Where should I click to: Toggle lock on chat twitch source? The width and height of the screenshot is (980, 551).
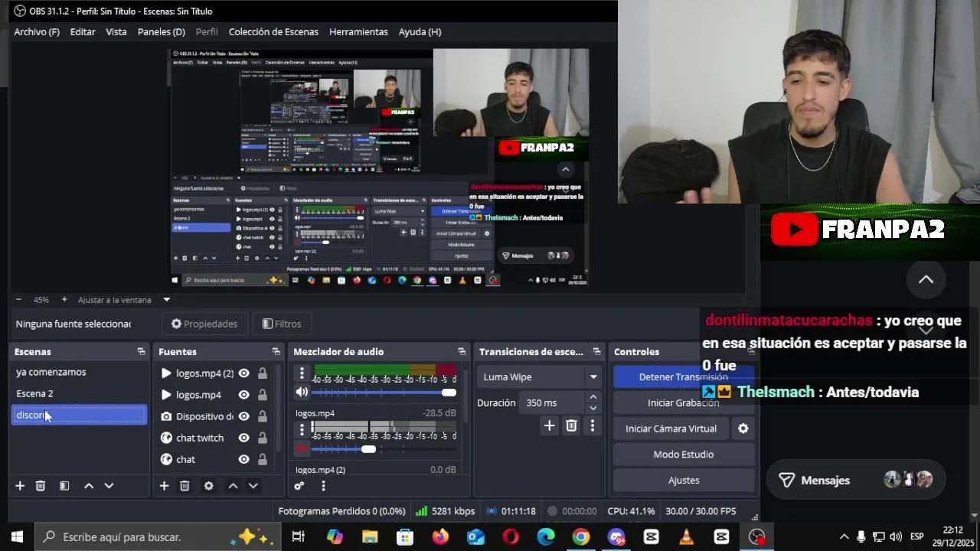(263, 438)
